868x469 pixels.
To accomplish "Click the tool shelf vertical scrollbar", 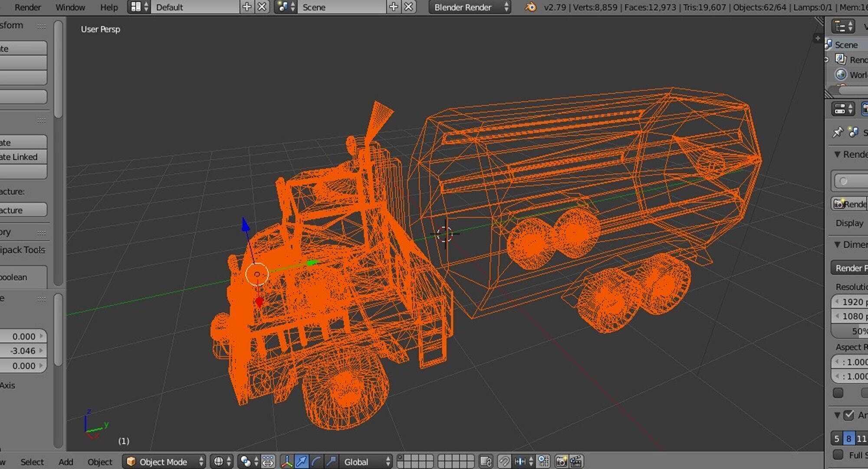I will point(58,69).
